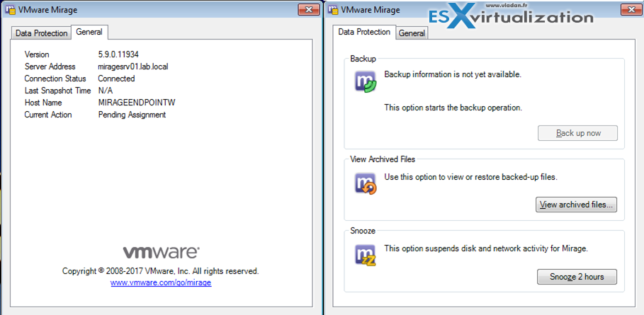Viewport: 644px width, 315px height.
Task: Click Mirage title bar icon in right window
Action: [334, 11]
